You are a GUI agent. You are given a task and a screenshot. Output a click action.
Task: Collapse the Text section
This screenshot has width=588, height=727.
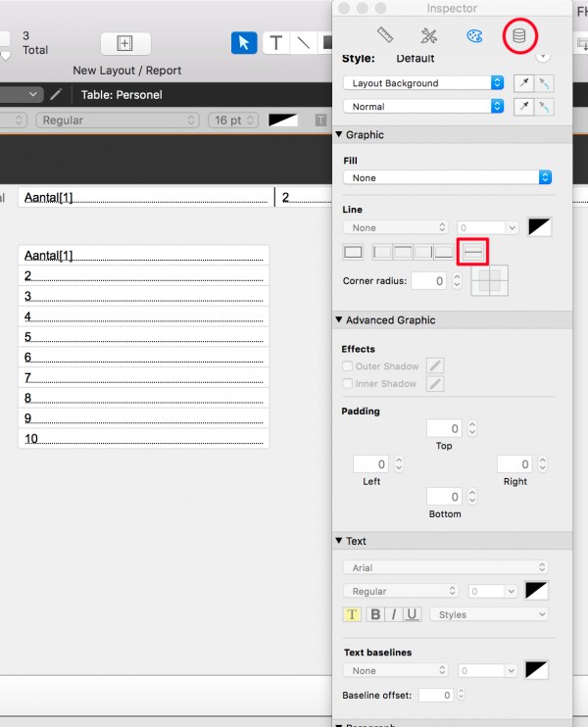point(339,541)
